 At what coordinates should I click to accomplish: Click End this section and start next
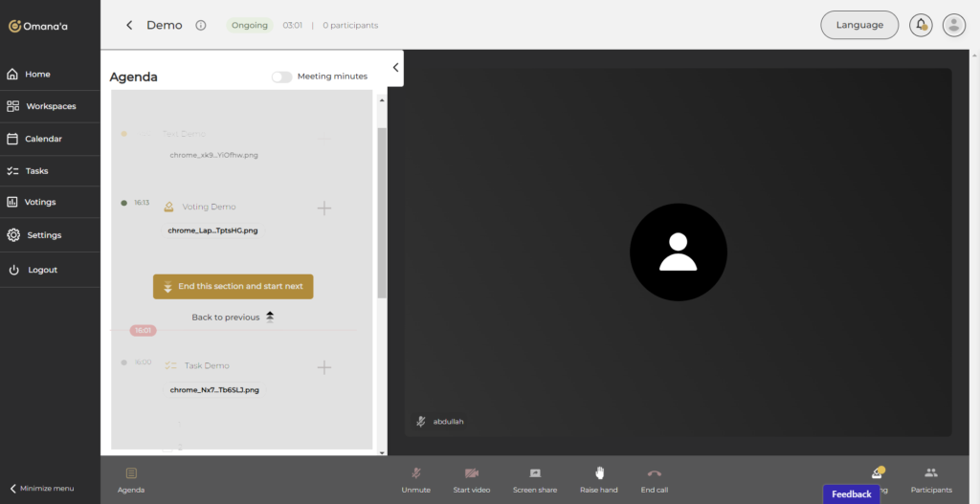pyautogui.click(x=233, y=286)
